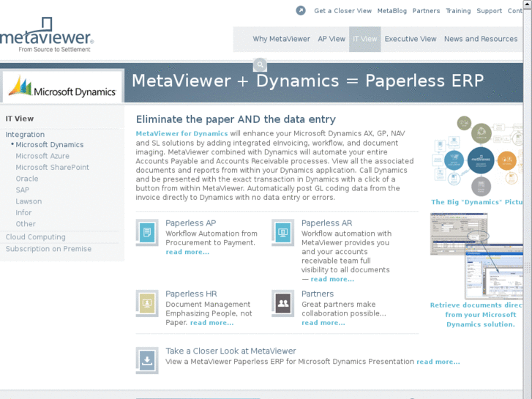Select the IT View menu tab
Image resolution: width=532 pixels, height=399 pixels.
click(364, 39)
